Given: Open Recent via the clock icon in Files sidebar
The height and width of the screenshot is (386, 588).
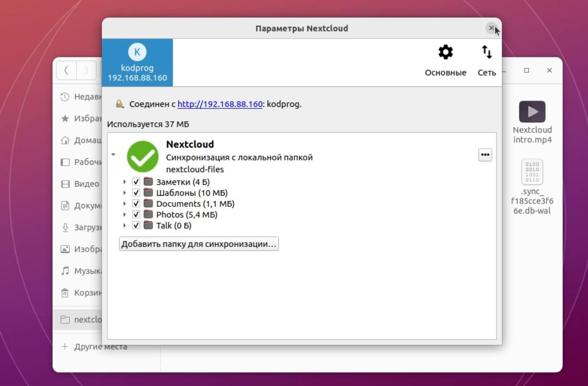Looking at the screenshot, I should (65, 97).
